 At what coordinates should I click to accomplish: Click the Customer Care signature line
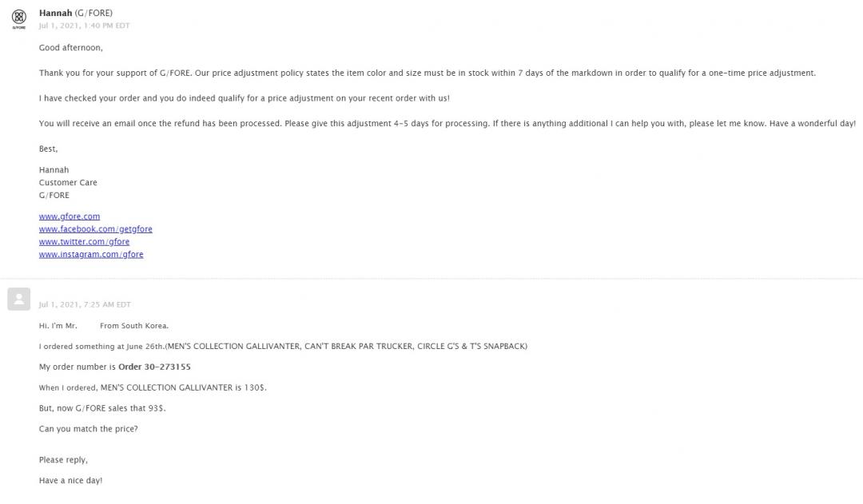(x=68, y=182)
